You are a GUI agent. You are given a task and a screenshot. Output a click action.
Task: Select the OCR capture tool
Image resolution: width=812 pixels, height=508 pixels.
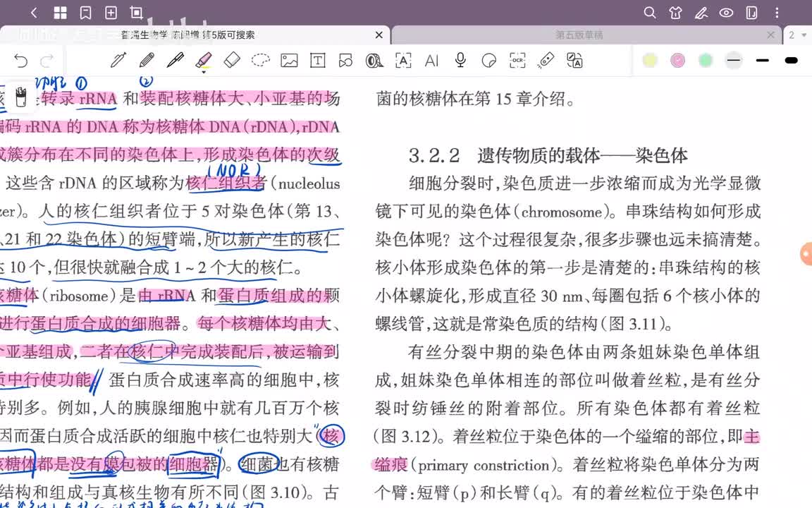[517, 61]
